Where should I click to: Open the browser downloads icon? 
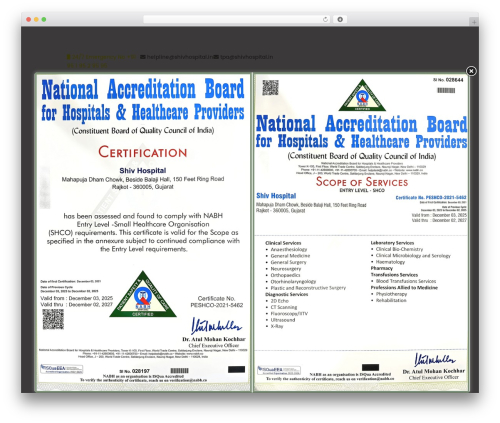pos(340,19)
